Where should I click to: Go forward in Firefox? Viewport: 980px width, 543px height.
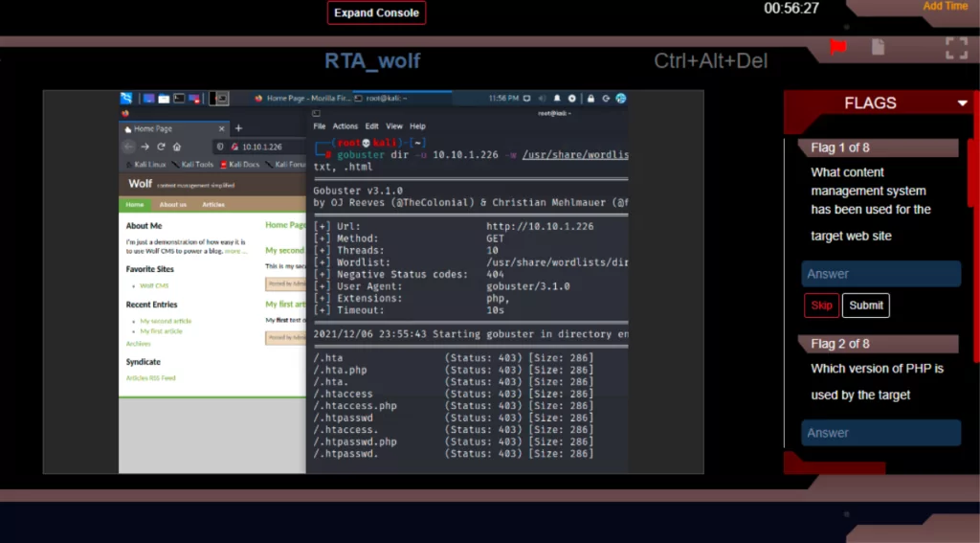(145, 147)
